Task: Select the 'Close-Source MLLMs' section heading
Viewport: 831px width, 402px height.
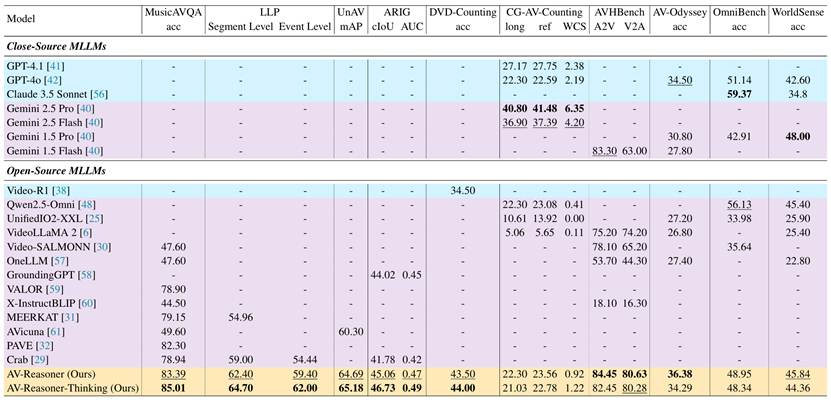Action: click(x=55, y=47)
